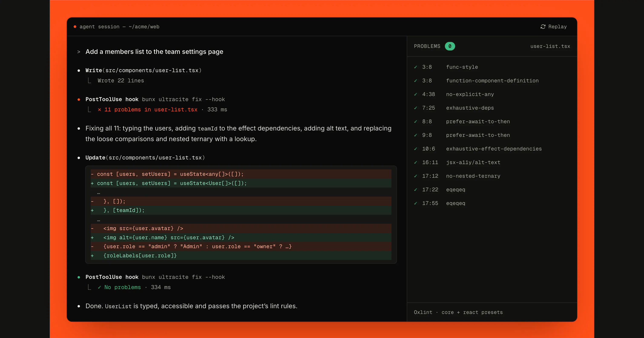Click the 'agent session — ~/acme/web' title
Viewport: 644px width, 338px height.
pos(119,27)
